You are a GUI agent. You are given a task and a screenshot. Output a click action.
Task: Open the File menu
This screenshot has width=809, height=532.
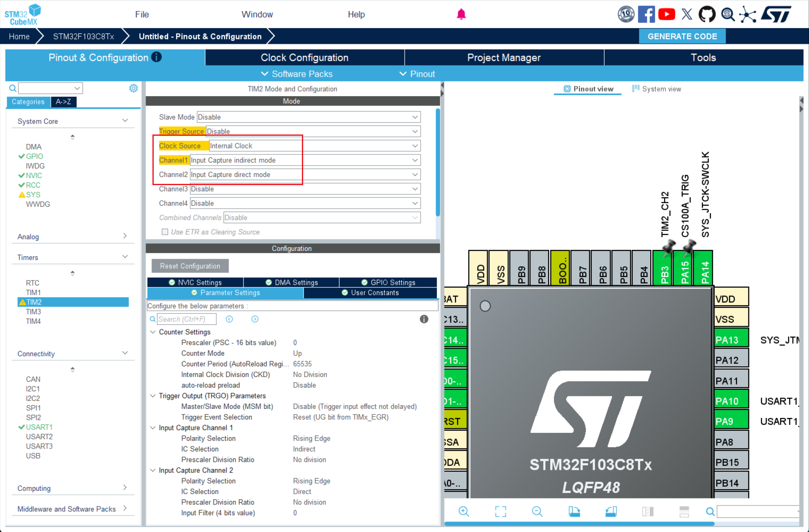pos(142,14)
